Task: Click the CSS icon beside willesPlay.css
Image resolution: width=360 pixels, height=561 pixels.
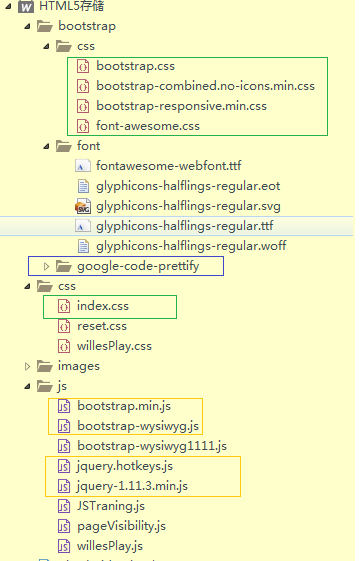Action: (64, 346)
